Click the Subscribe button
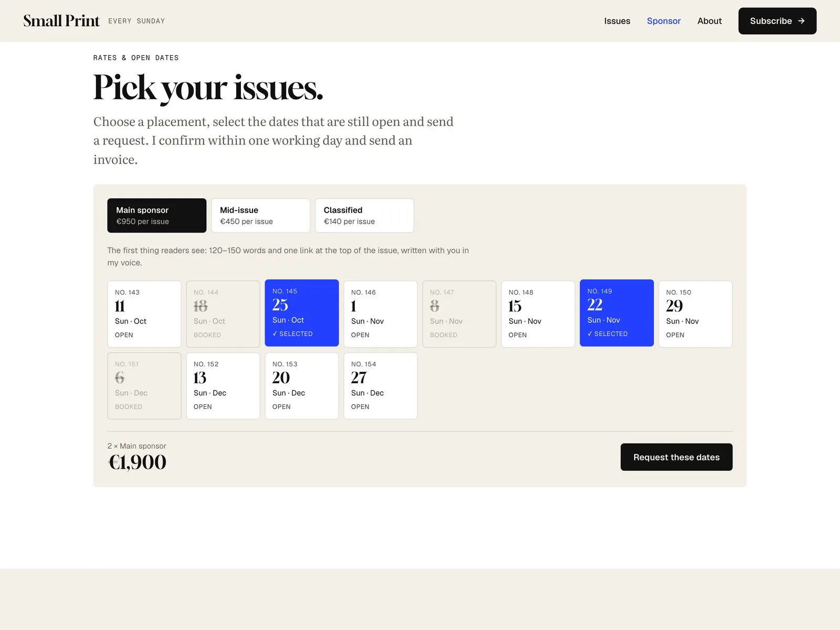 (777, 21)
